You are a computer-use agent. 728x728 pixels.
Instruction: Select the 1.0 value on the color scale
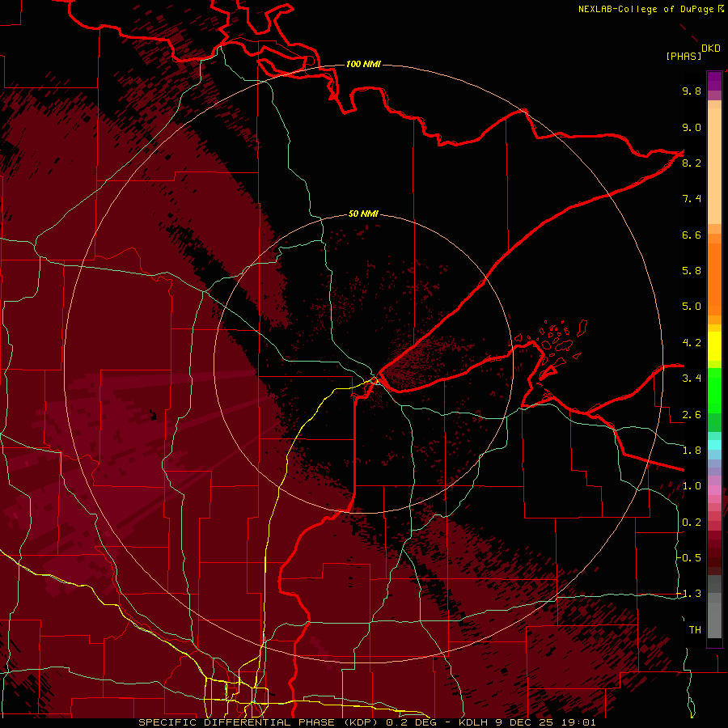(x=692, y=486)
